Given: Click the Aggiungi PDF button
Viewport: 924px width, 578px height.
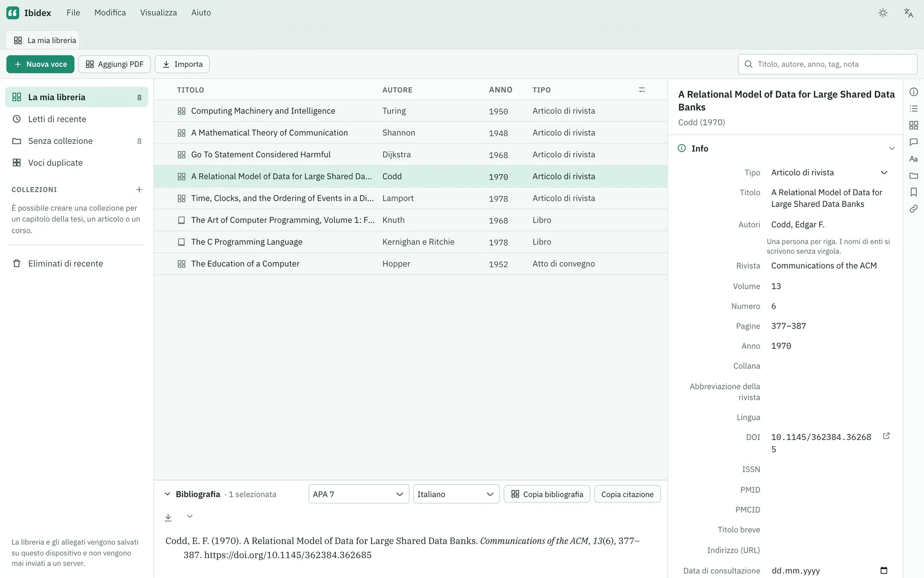Looking at the screenshot, I should tap(114, 64).
